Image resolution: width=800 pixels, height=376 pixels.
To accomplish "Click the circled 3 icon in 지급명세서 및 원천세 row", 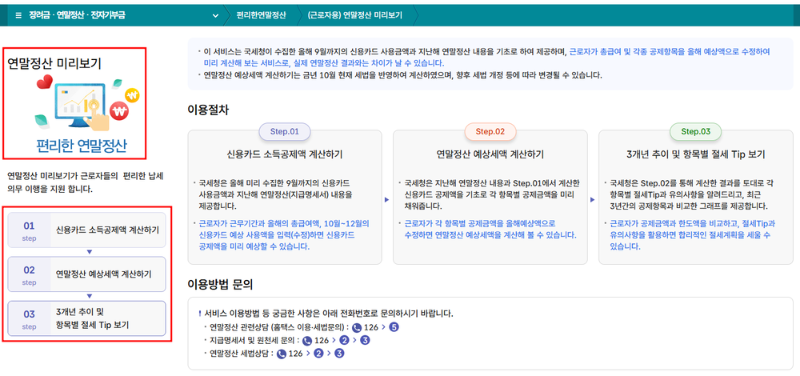I will [x=365, y=340].
